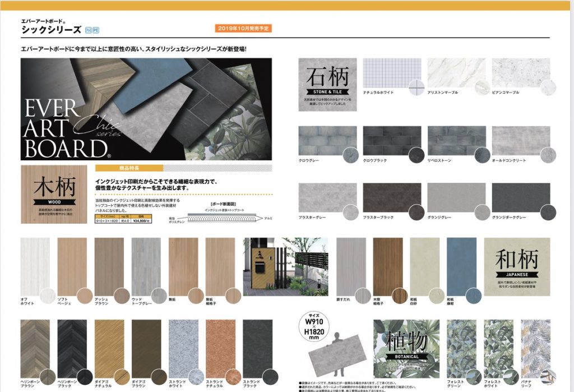Choose the ウッドトープグレー wood panel swatch
Viewport: 574px width, 392px height.
(146, 267)
